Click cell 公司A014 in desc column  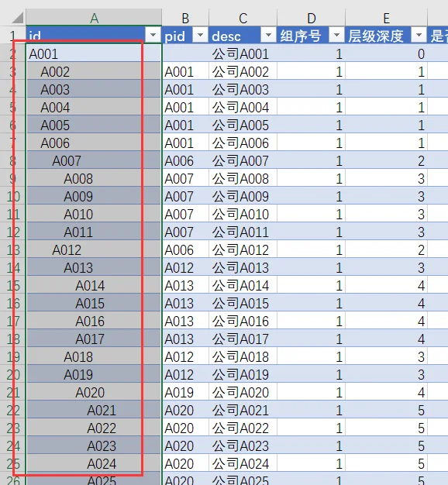[x=243, y=285]
